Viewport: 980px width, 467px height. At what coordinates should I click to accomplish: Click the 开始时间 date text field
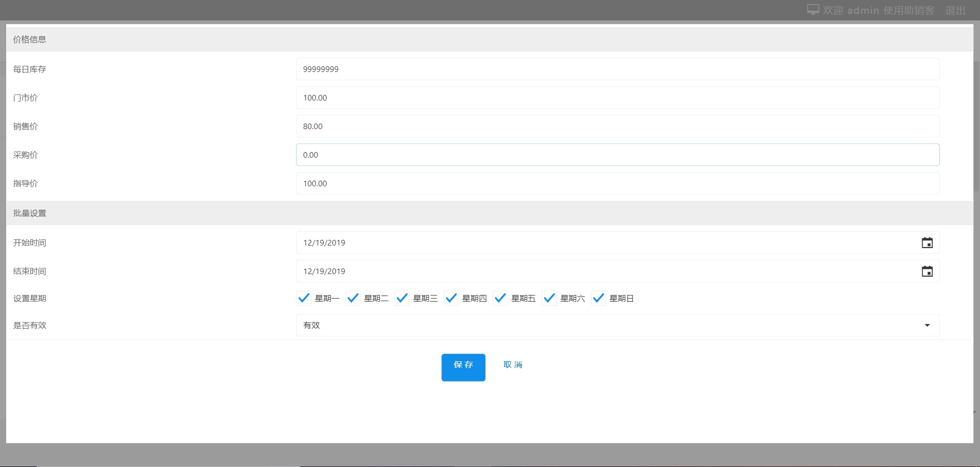[602, 243]
